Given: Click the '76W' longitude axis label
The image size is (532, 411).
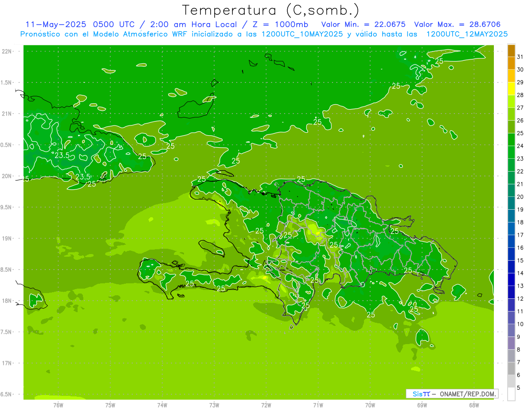Looking at the screenshot, I should [58, 405].
